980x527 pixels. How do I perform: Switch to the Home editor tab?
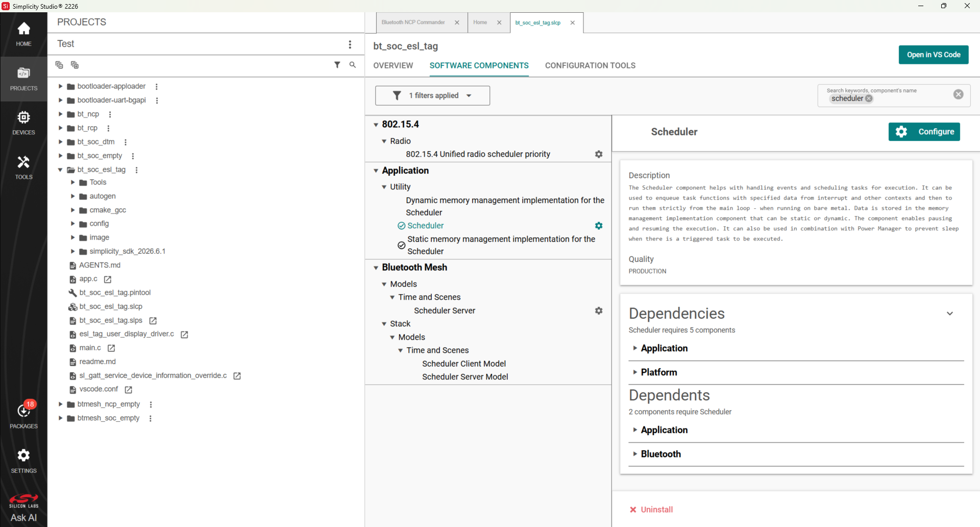click(480, 22)
